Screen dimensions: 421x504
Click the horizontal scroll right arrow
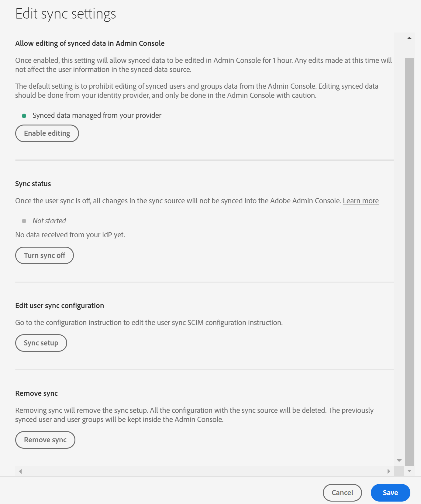(x=388, y=471)
